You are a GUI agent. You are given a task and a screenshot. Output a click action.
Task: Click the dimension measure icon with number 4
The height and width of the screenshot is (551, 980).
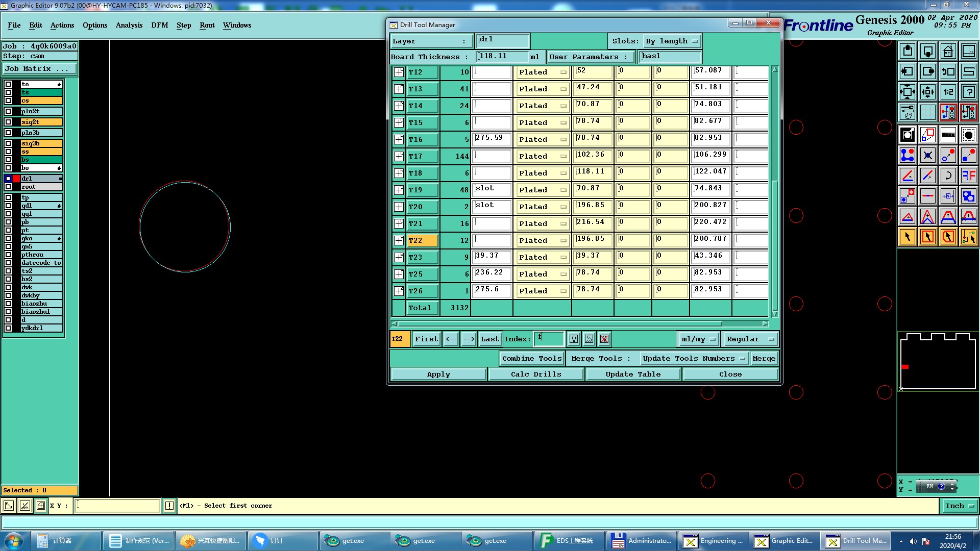tap(948, 196)
